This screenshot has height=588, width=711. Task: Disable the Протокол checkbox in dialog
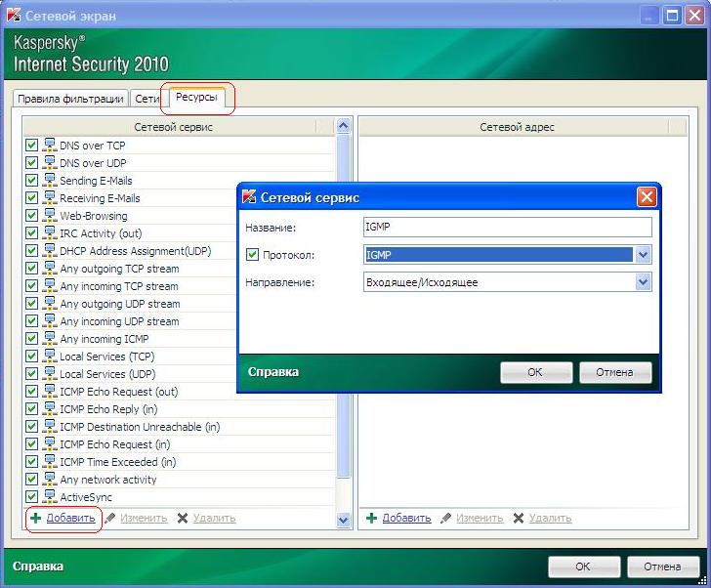coord(252,254)
